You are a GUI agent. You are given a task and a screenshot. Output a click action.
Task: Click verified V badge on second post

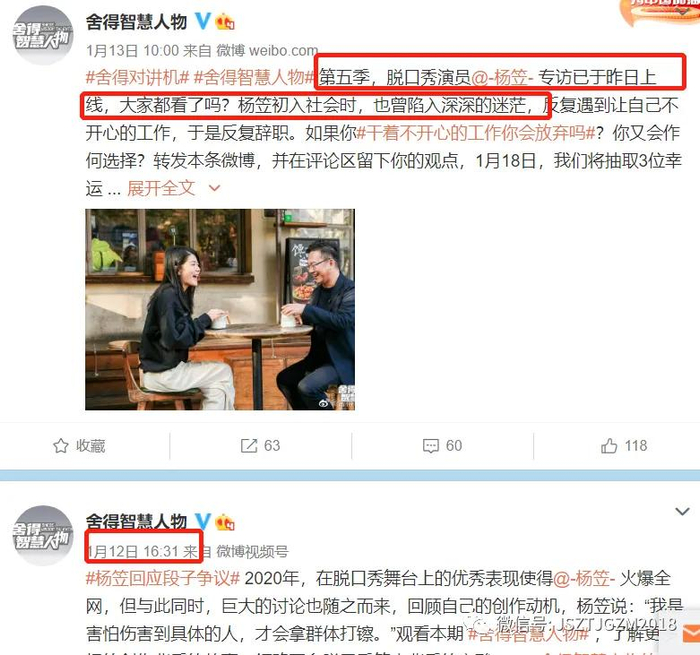pyautogui.click(x=203, y=521)
